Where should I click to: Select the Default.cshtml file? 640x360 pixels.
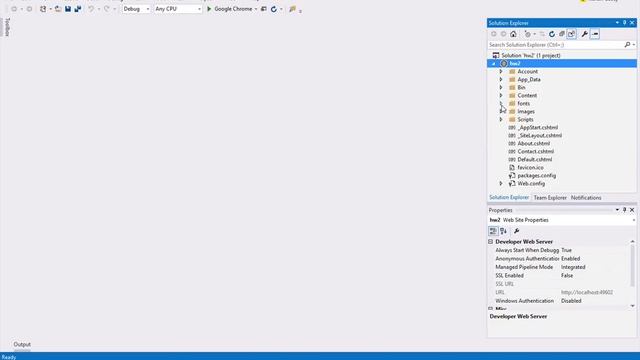click(535, 160)
